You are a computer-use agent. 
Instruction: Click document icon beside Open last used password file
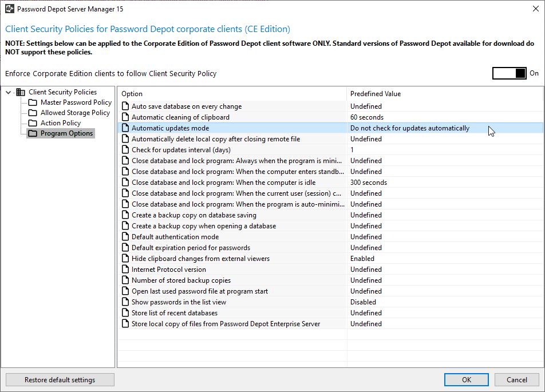coord(125,291)
